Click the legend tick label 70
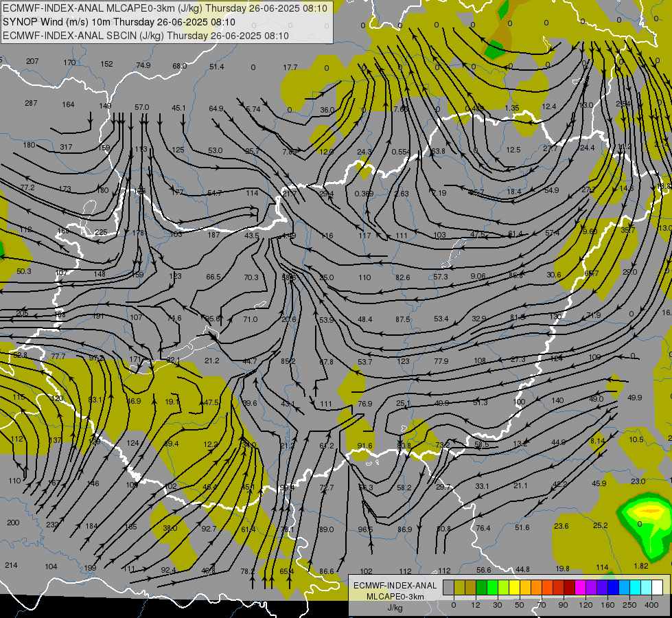The height and width of the screenshot is (618, 672). coord(542,605)
